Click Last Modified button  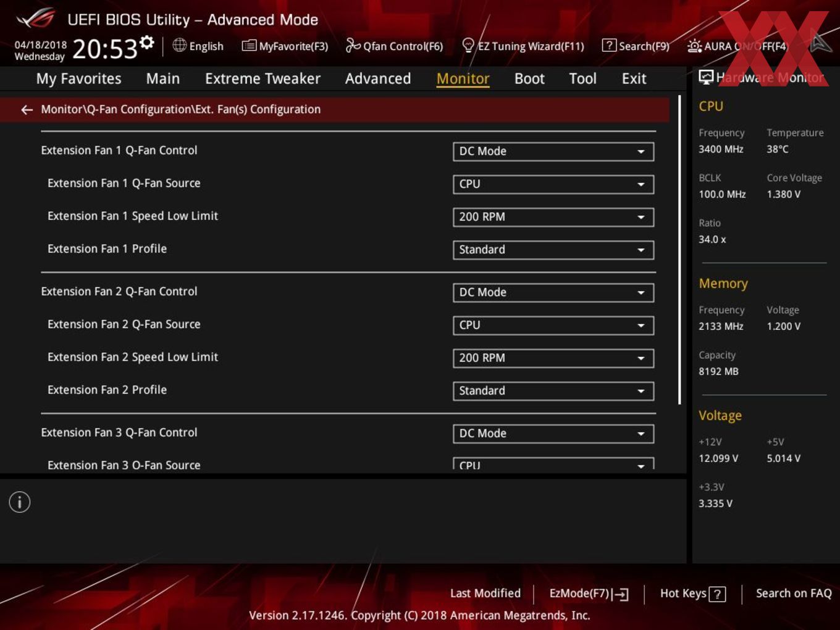point(485,594)
